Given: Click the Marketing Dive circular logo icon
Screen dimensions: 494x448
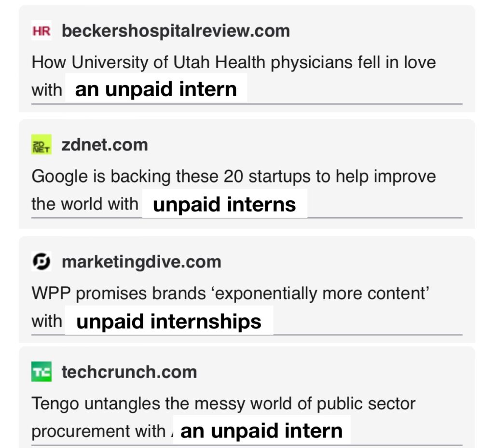Looking at the screenshot, I should 41,262.
